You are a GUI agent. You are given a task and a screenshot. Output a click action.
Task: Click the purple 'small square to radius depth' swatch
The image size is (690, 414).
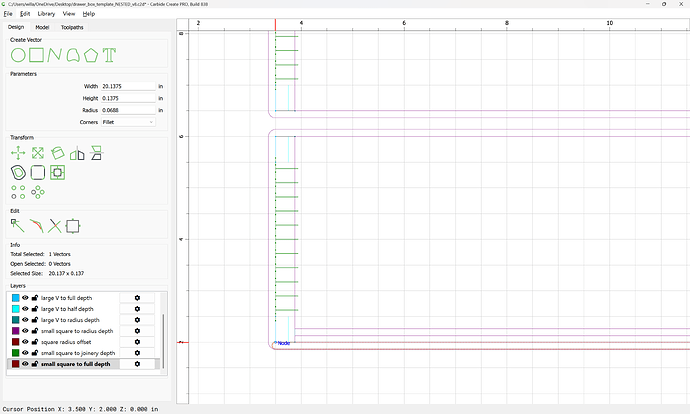click(15, 331)
